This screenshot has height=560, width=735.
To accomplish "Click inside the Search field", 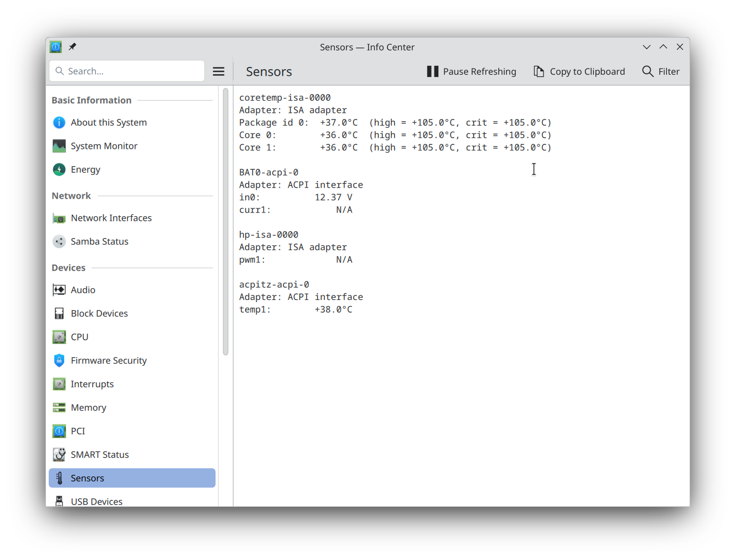I will pyautogui.click(x=126, y=71).
